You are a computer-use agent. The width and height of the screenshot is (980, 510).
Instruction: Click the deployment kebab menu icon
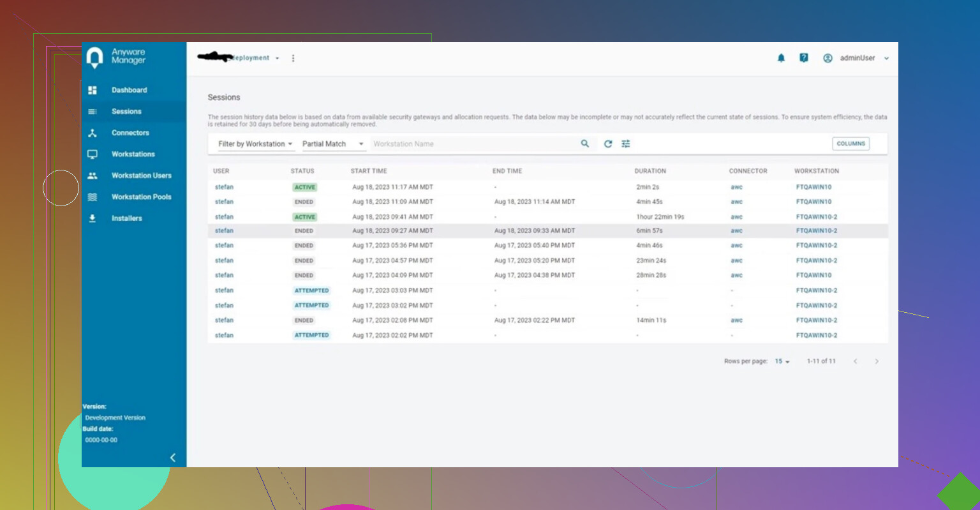tap(293, 58)
